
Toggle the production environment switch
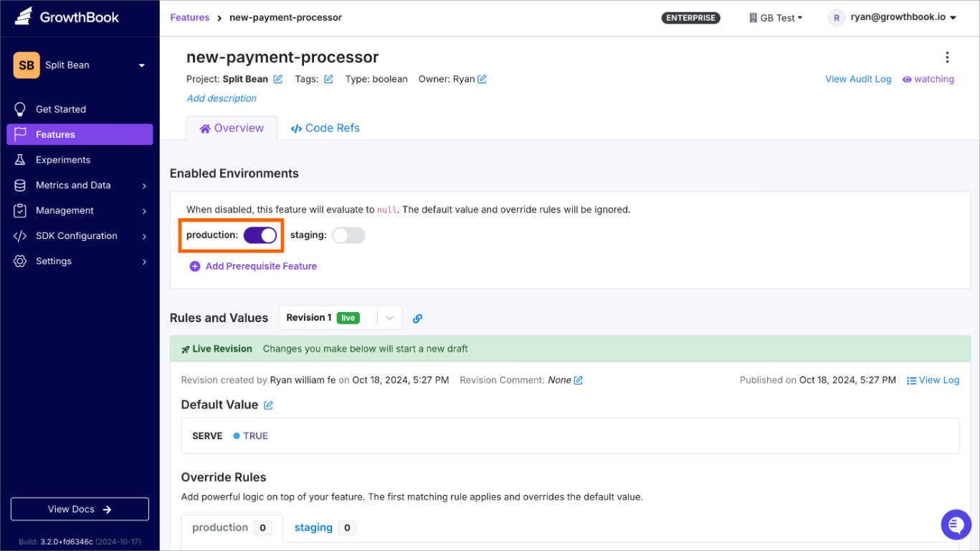[260, 235]
